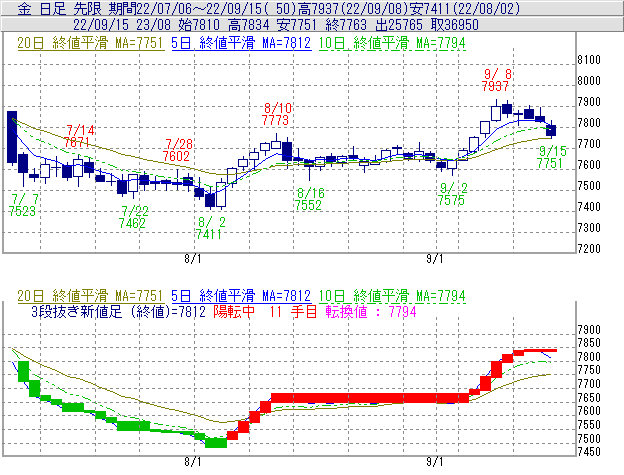This screenshot has width=624, height=475.
Task: Click the red 11 手目 count text
Action: click(293, 311)
